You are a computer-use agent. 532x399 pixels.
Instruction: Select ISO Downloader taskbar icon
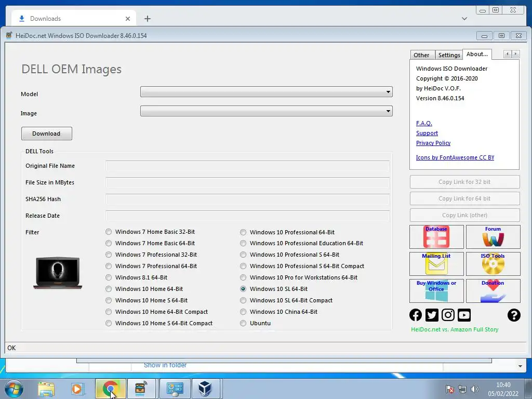point(140,389)
